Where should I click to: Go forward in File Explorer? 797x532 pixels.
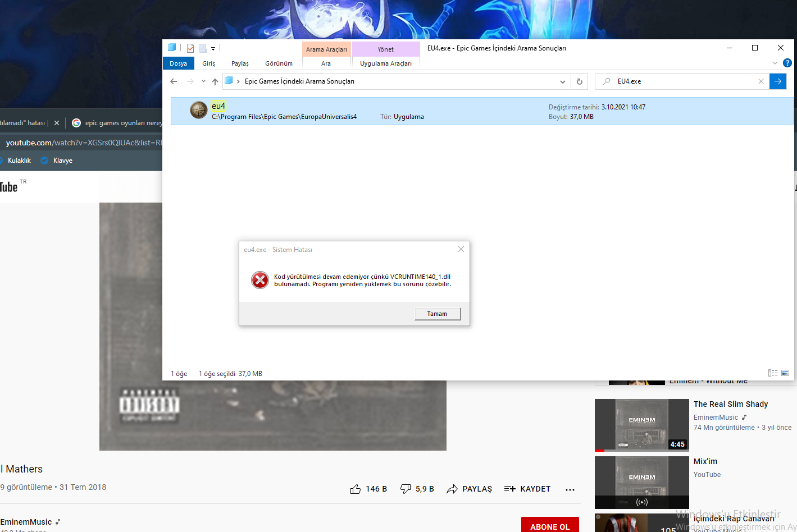pyautogui.click(x=190, y=81)
